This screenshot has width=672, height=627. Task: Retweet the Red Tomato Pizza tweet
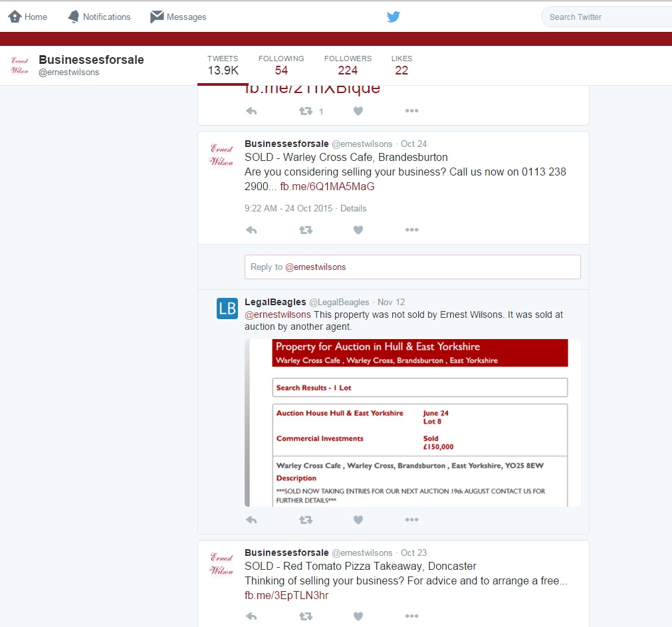[x=306, y=616]
